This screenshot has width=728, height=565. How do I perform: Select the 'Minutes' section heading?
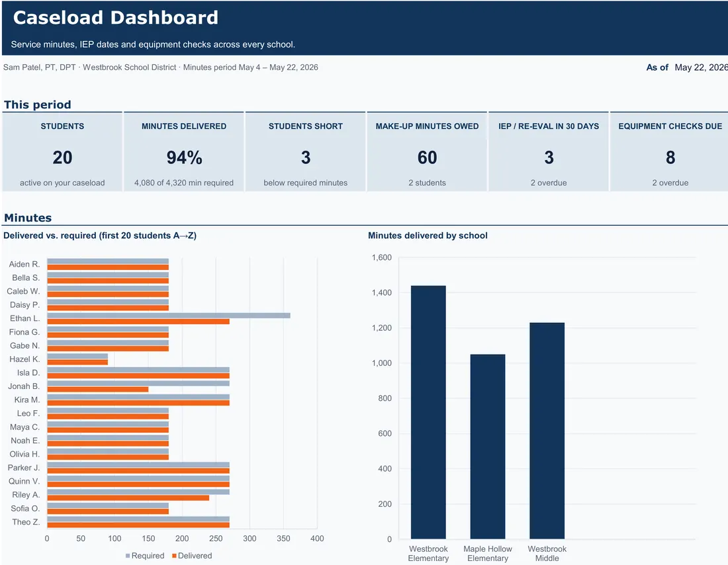click(28, 218)
